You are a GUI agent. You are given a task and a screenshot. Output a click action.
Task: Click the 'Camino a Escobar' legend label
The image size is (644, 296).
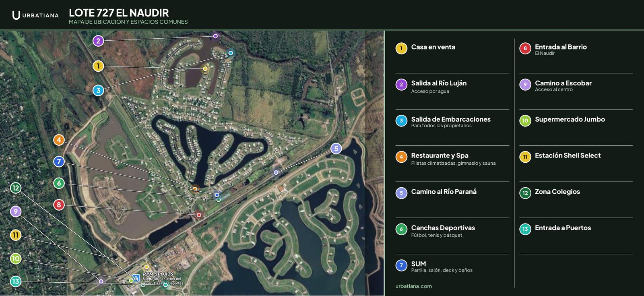[563, 83]
